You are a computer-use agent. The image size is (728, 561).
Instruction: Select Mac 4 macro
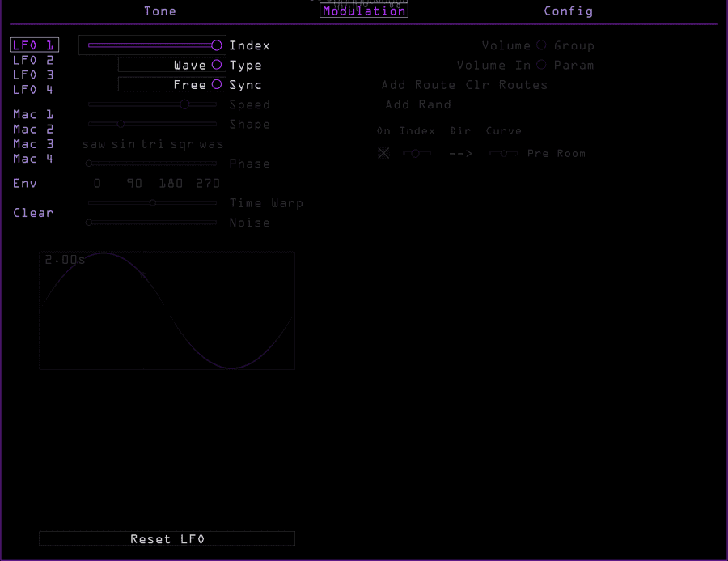[33, 159]
